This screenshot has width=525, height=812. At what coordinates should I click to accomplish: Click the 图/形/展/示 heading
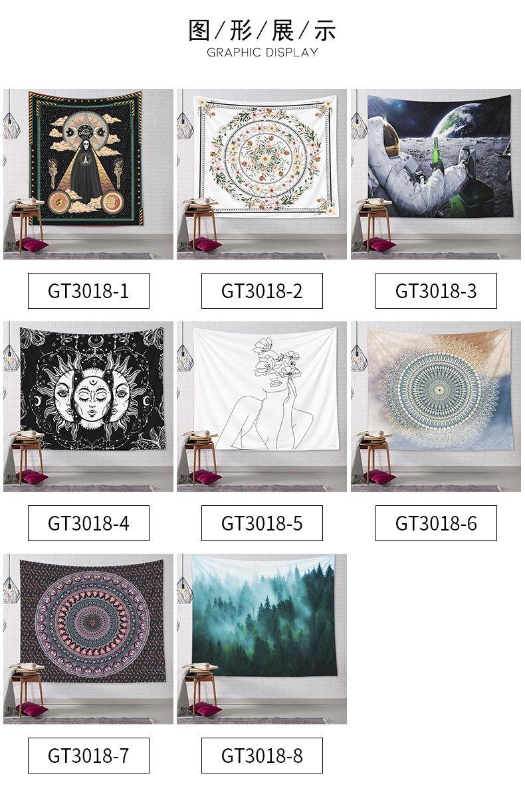coord(262,30)
